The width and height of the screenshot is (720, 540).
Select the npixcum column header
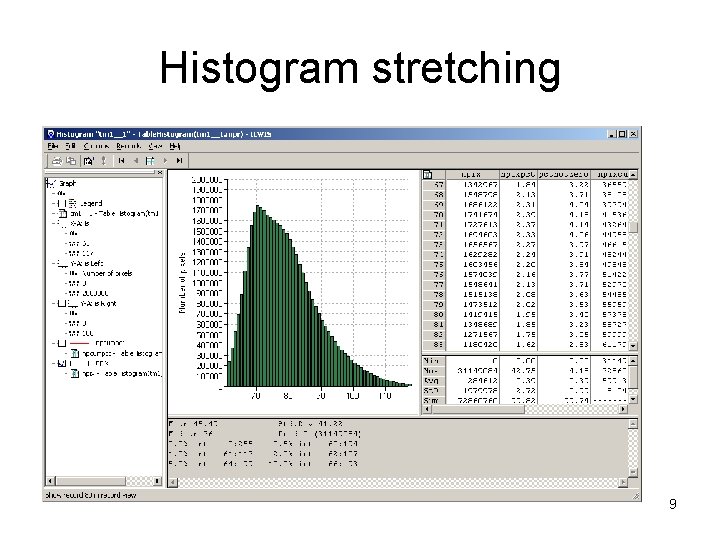609,174
